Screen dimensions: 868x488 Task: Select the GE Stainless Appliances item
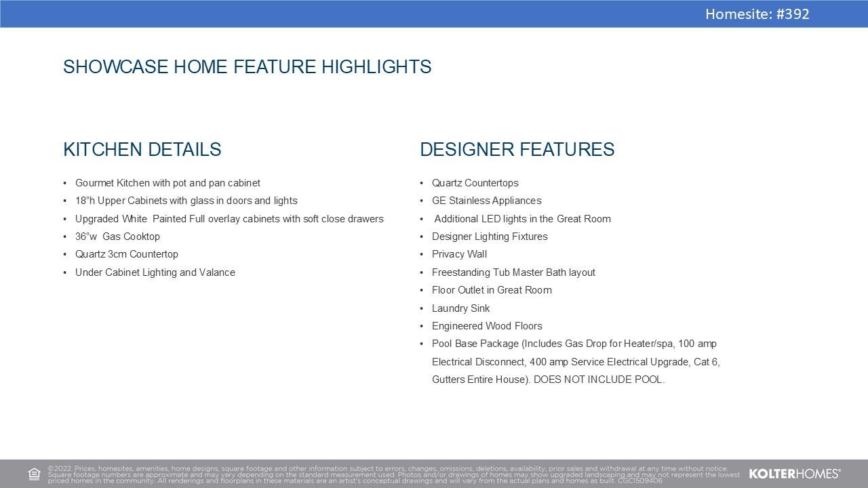pos(487,200)
